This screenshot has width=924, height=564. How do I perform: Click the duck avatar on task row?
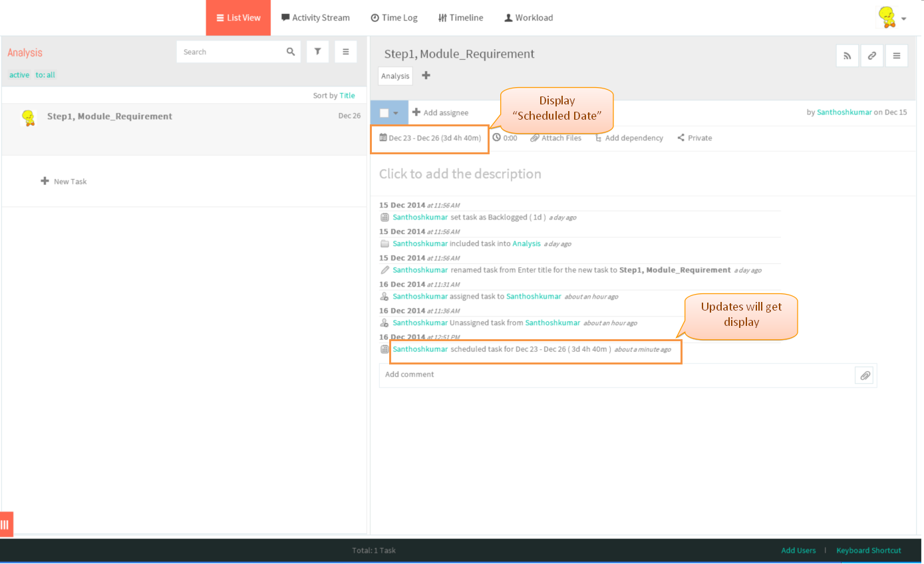[28, 118]
